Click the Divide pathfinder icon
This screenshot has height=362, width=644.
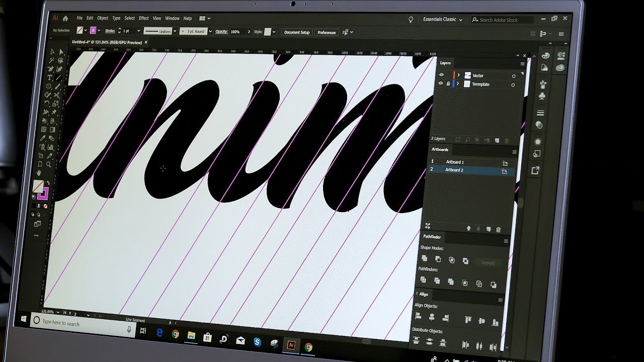tap(423, 280)
